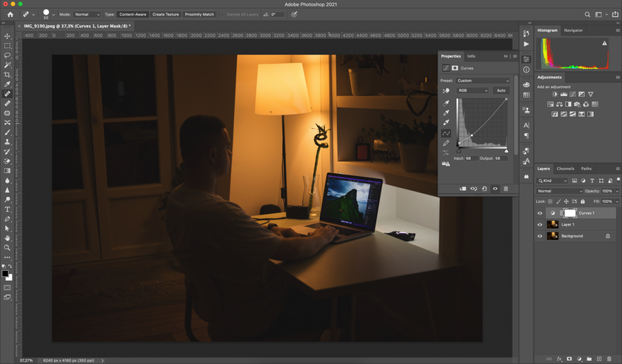Select Create Texture type button

pyautogui.click(x=165, y=14)
